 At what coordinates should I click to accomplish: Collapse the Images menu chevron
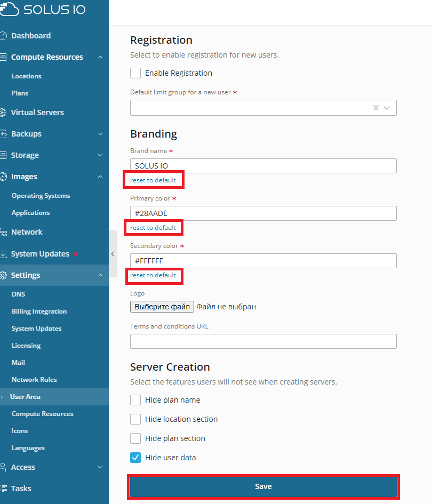[100, 177]
